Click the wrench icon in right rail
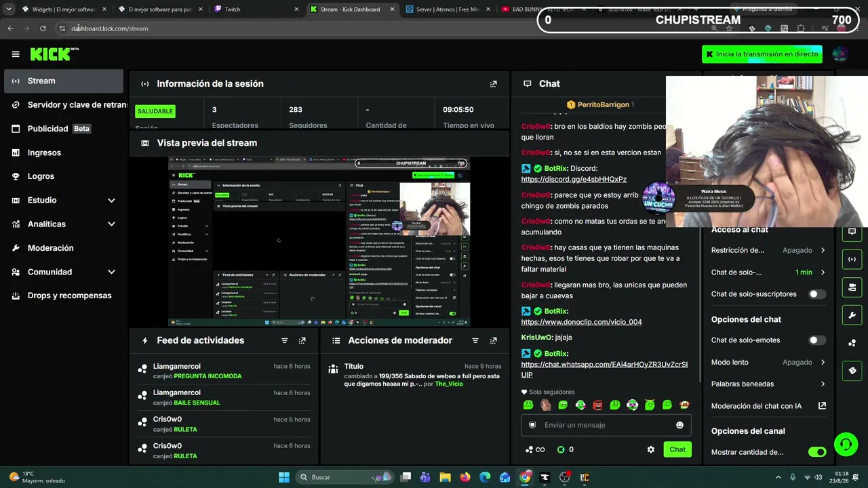The height and width of the screenshot is (488, 868). (852, 315)
